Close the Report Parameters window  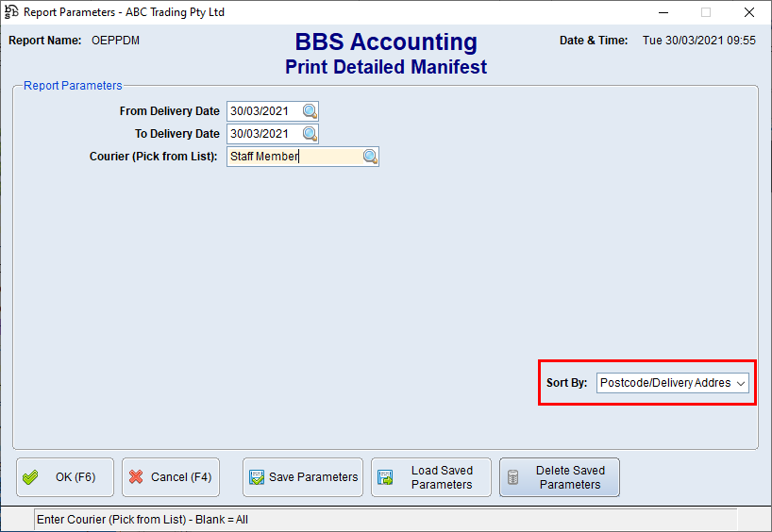tap(748, 12)
